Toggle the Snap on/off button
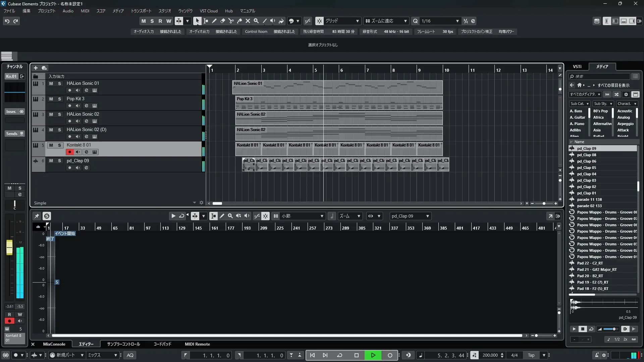 click(x=319, y=21)
